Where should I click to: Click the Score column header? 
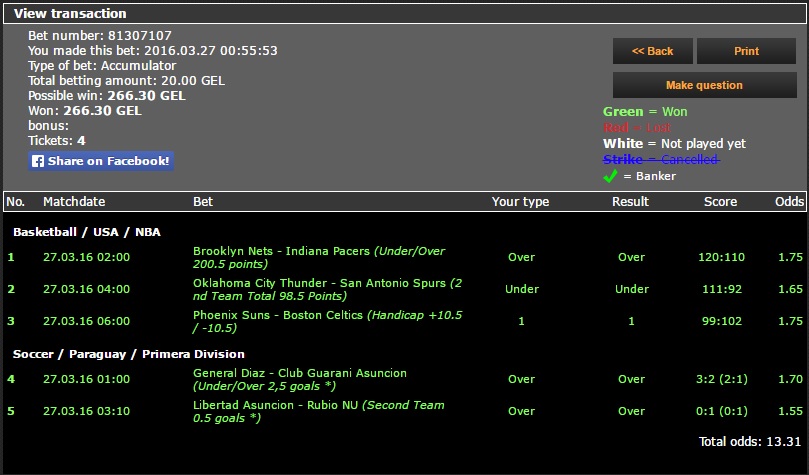pos(720,202)
